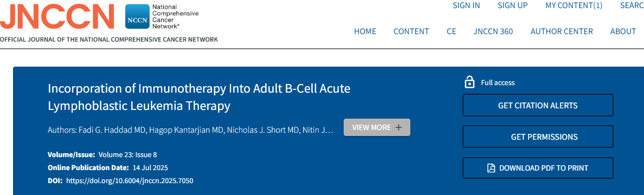
Task: Open the AUTHOR CENTER menu
Action: pos(562,31)
